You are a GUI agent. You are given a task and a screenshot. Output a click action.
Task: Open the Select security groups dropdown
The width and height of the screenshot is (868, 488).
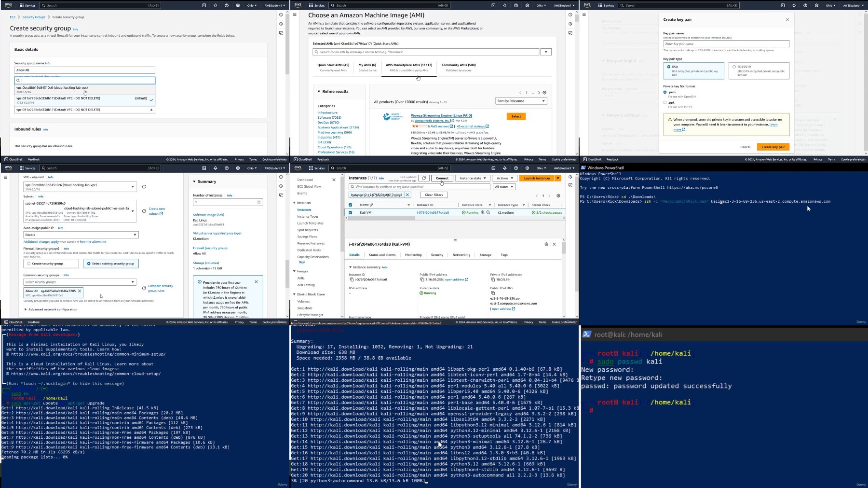click(80, 282)
